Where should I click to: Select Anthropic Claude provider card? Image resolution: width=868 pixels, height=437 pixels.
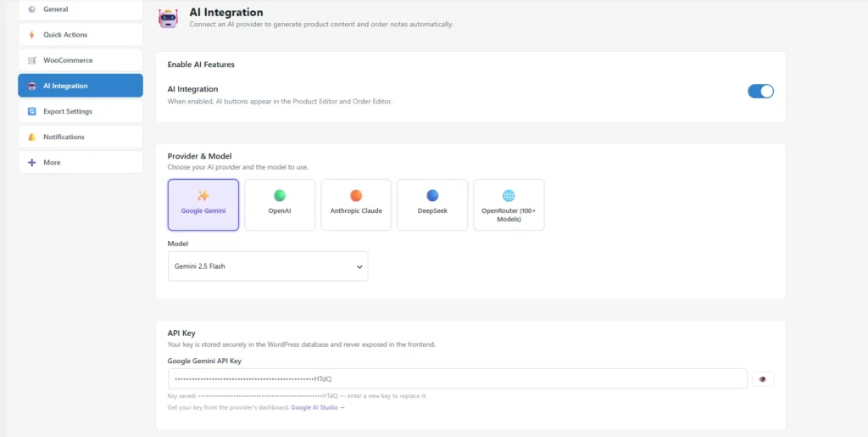click(356, 205)
